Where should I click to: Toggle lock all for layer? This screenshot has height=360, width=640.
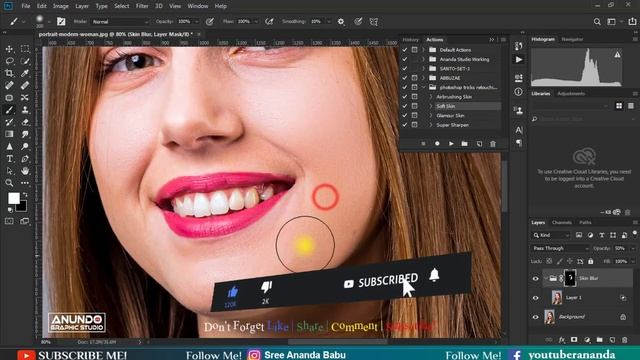[591, 261]
